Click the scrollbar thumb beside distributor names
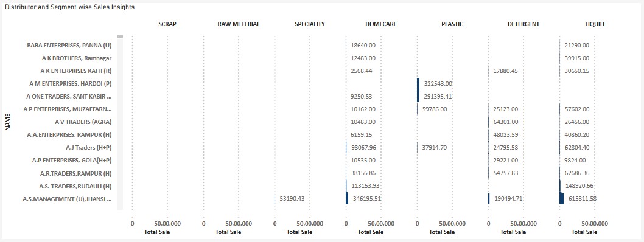The height and width of the screenshot is (242, 644). tap(120, 37)
